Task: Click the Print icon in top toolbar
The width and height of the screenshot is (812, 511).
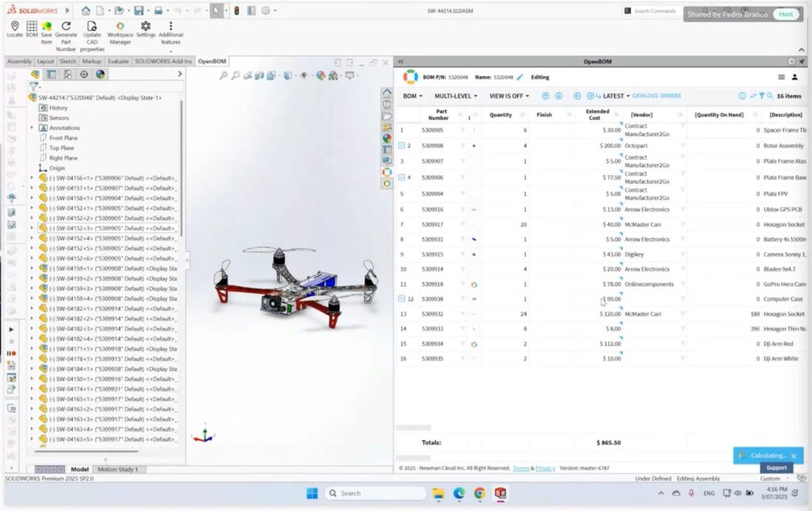Action: point(159,10)
